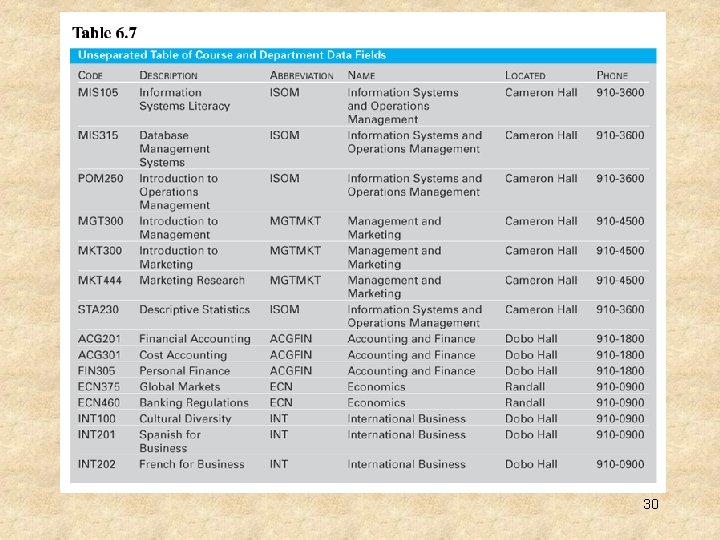Click course code POM250
The image size is (720, 540).
[100, 178]
